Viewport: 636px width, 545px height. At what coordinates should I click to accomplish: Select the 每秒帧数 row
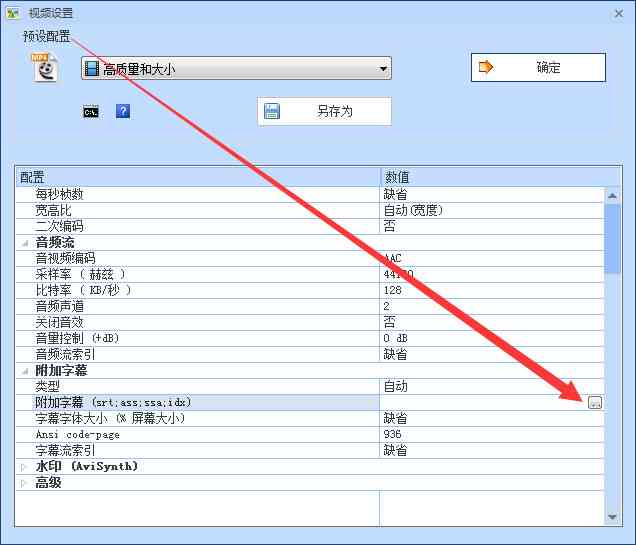[310, 195]
